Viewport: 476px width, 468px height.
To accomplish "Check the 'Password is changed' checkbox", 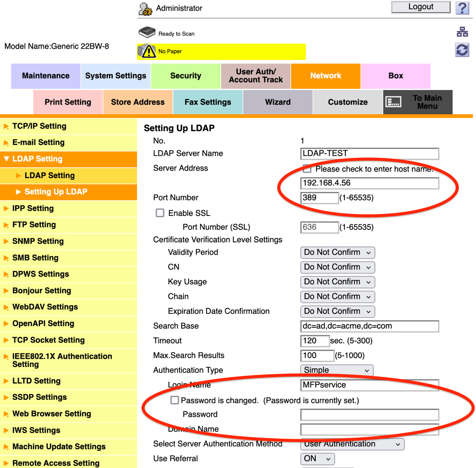I will pyautogui.click(x=175, y=400).
